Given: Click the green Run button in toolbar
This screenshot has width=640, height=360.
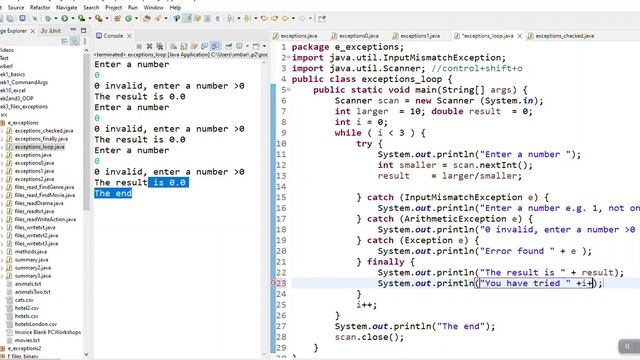Looking at the screenshot, I should (64, 18).
